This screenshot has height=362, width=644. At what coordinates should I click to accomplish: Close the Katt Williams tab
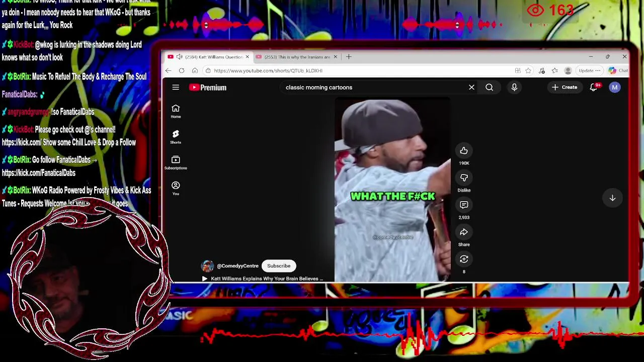point(247,57)
